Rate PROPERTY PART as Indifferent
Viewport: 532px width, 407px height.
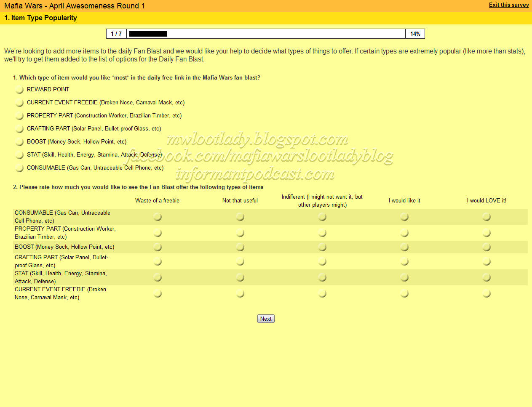(322, 233)
